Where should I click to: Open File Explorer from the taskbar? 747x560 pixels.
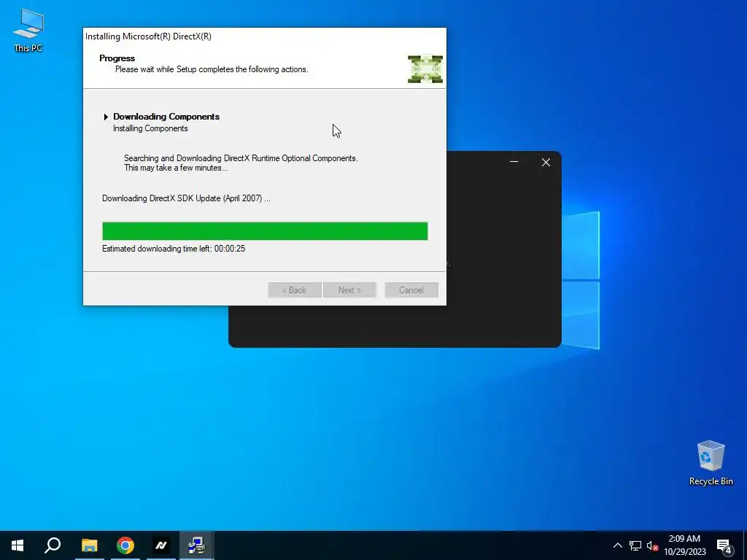click(89, 545)
